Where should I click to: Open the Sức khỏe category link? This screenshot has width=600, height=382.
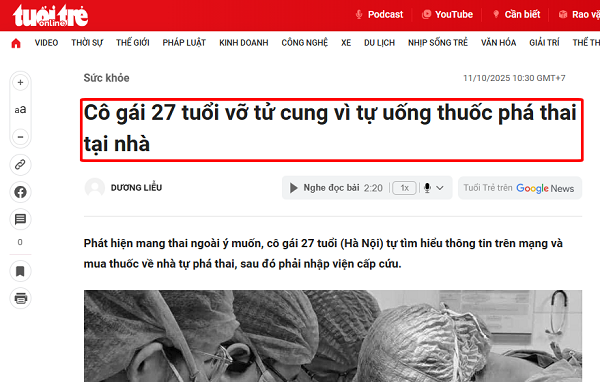point(106,78)
